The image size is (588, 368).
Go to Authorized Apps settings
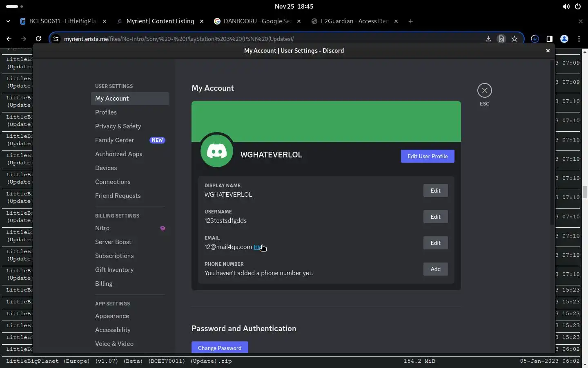point(130,154)
